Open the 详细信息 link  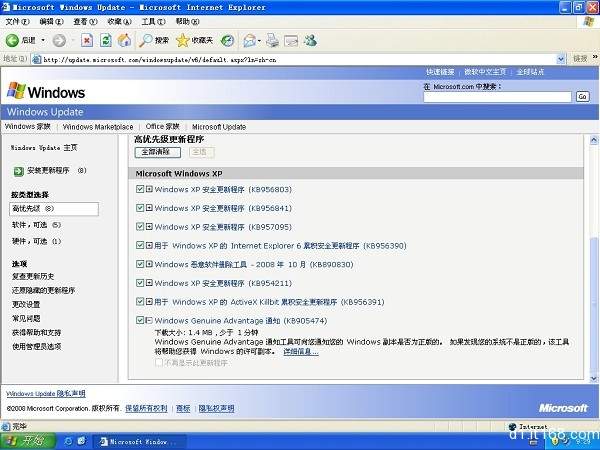[301, 351]
